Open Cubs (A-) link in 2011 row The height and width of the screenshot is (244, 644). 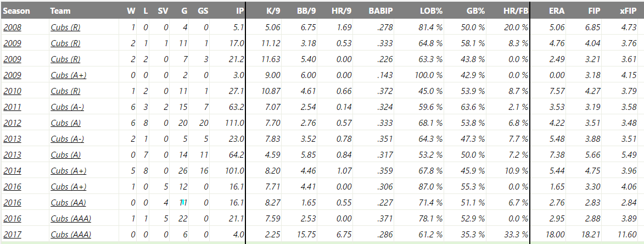pyautogui.click(x=68, y=107)
